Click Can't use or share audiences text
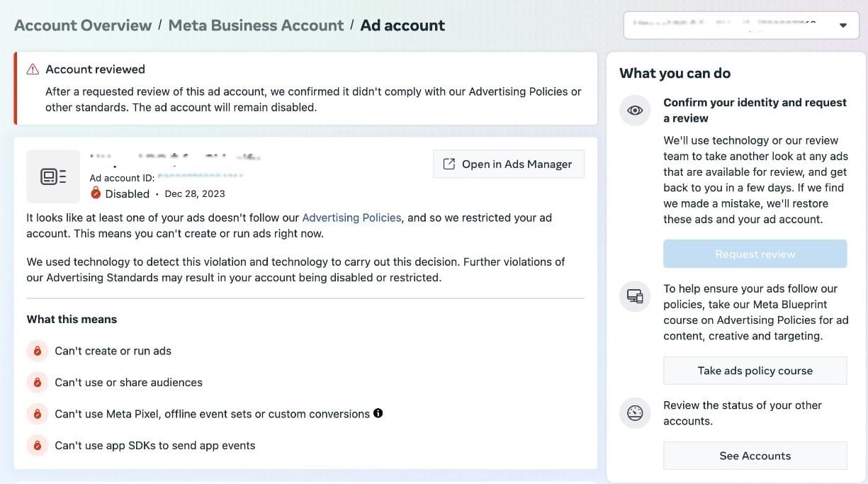The height and width of the screenshot is (484, 868). (x=129, y=383)
